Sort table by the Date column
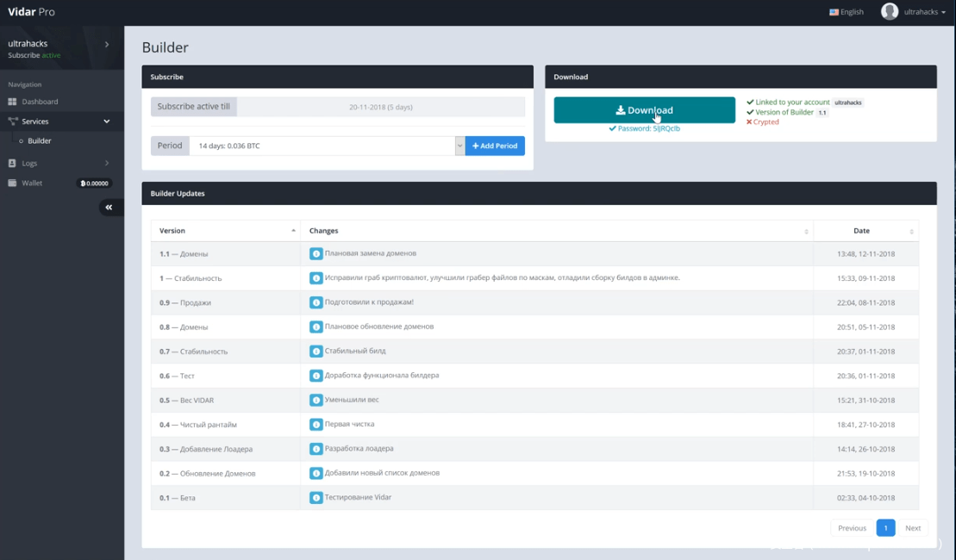956x560 pixels. [862, 231]
